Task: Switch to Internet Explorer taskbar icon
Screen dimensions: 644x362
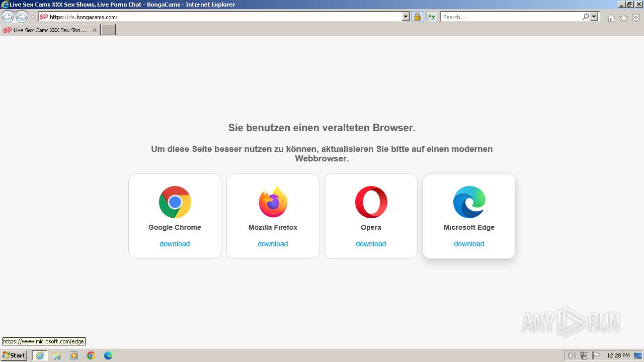Action: point(40,355)
